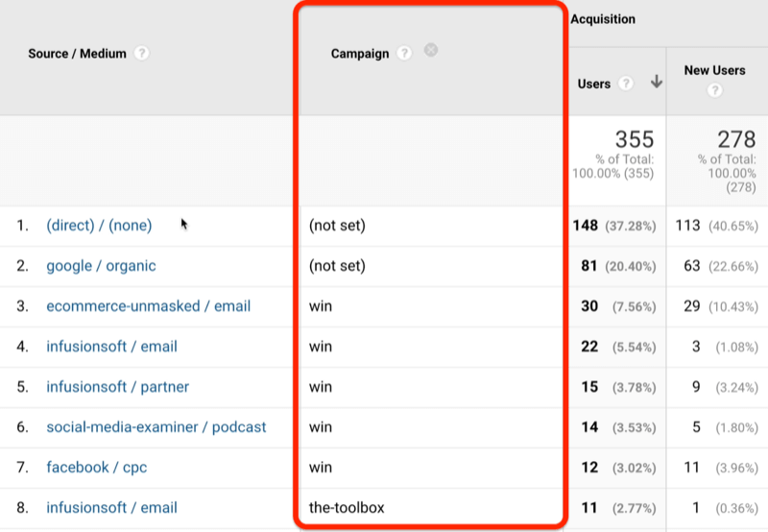Click the New Users column header
768x532 pixels.
click(714, 70)
